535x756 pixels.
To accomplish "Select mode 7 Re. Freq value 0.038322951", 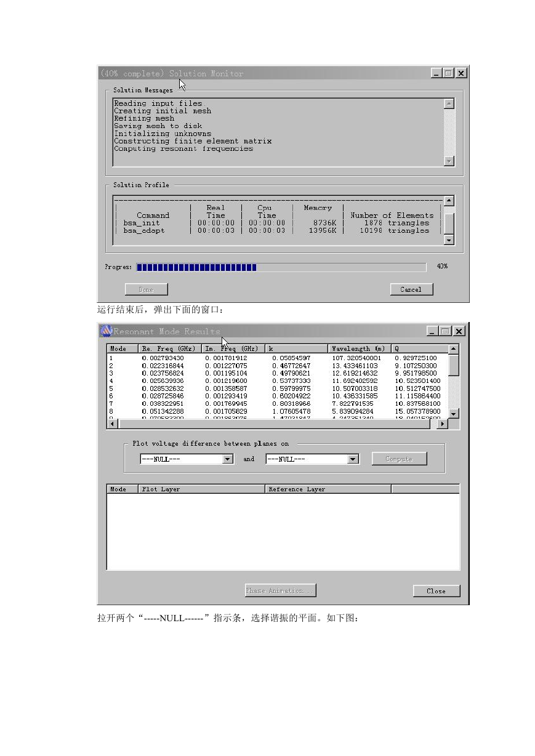I will tap(163, 404).
